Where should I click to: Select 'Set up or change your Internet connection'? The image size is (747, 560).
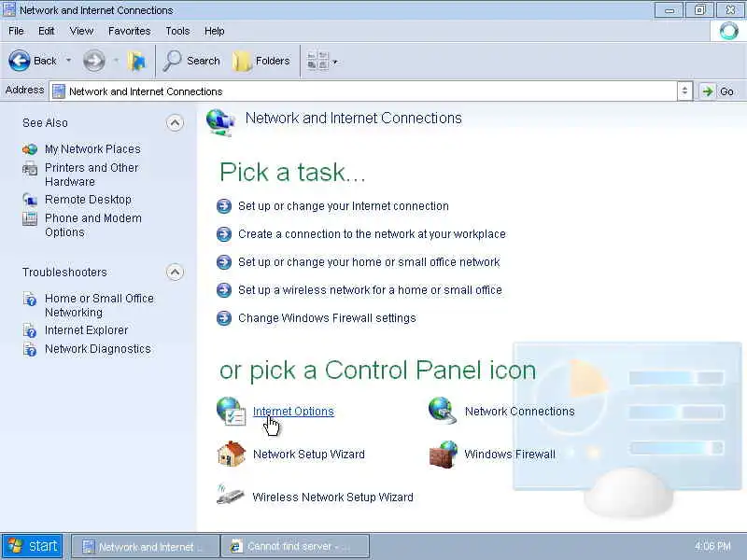click(344, 206)
